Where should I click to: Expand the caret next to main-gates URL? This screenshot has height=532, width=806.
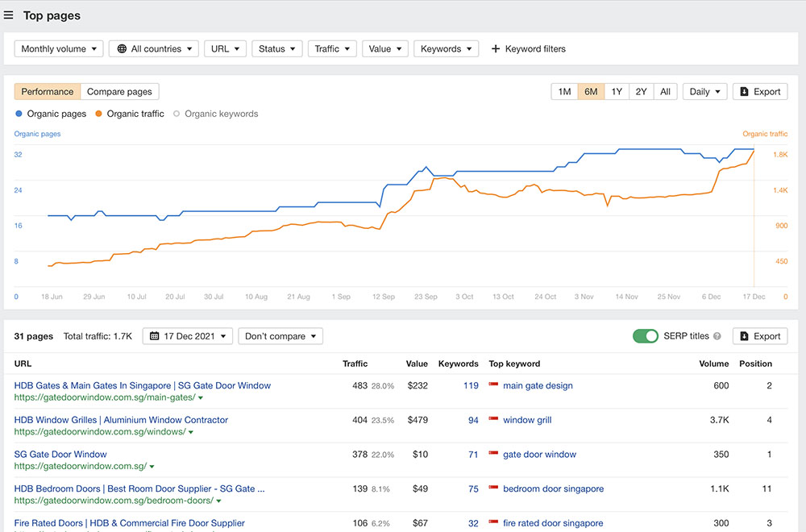point(201,398)
